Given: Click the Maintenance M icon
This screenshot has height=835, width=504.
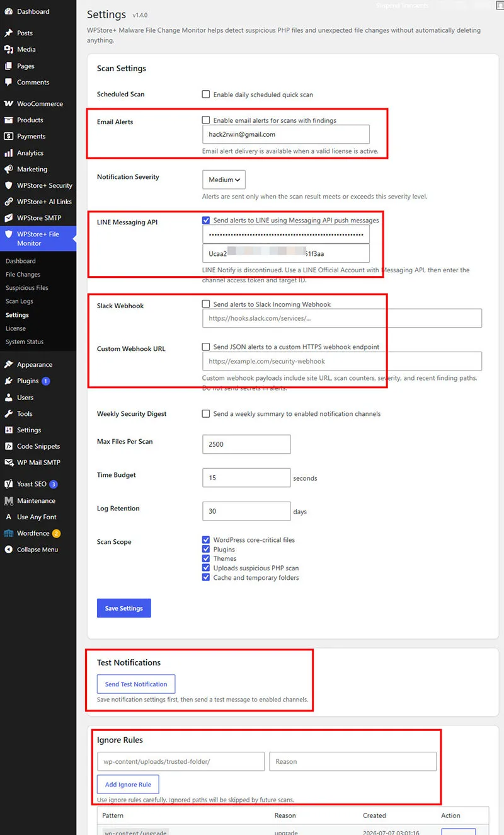Looking at the screenshot, I should click(8, 500).
